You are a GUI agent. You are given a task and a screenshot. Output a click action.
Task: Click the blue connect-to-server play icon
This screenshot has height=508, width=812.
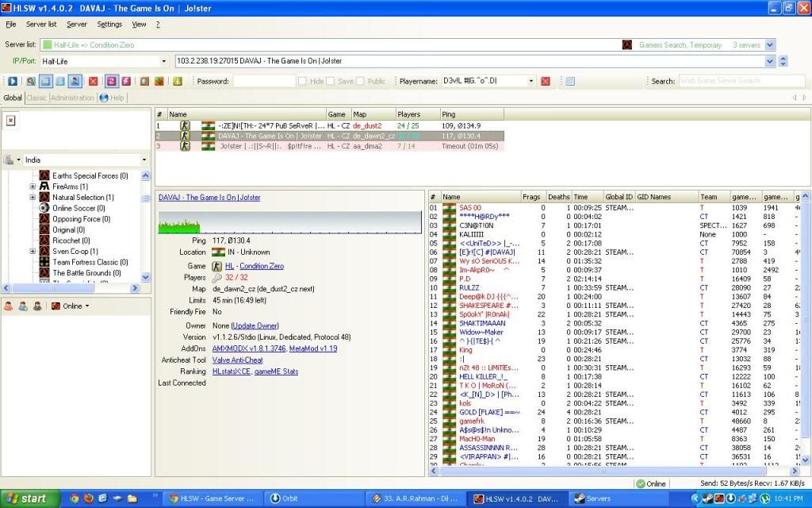[13, 81]
